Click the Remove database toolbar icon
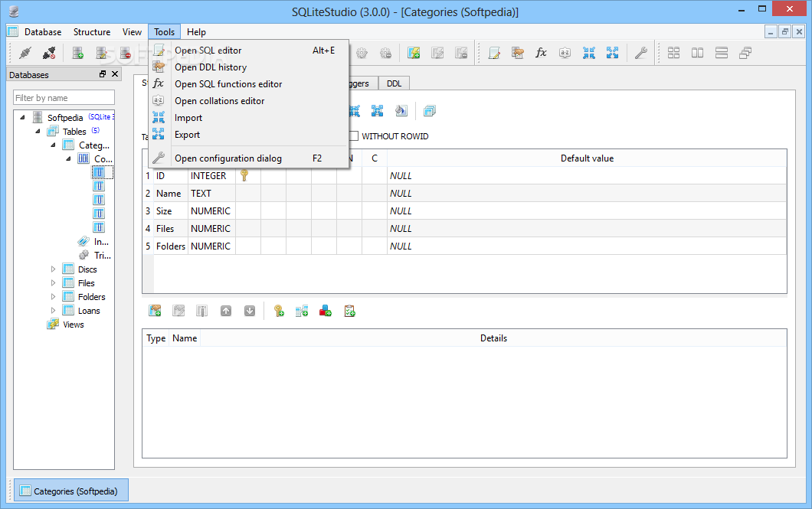This screenshot has height=509, width=812. click(126, 53)
